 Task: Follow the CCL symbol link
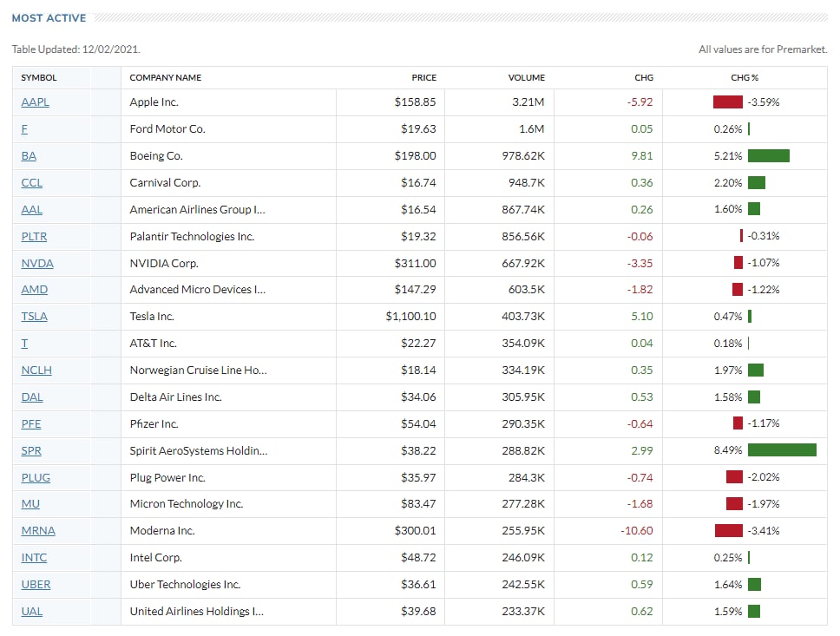(x=31, y=183)
